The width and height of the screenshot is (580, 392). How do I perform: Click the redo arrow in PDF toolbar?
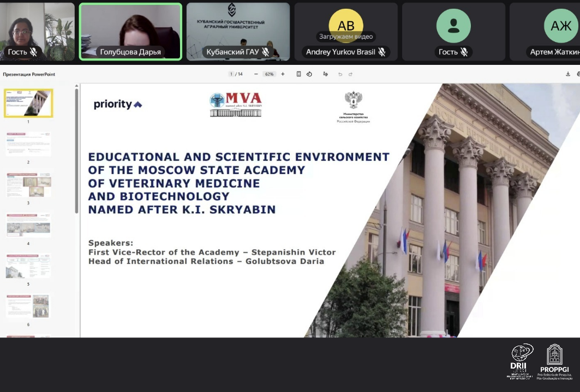350,74
